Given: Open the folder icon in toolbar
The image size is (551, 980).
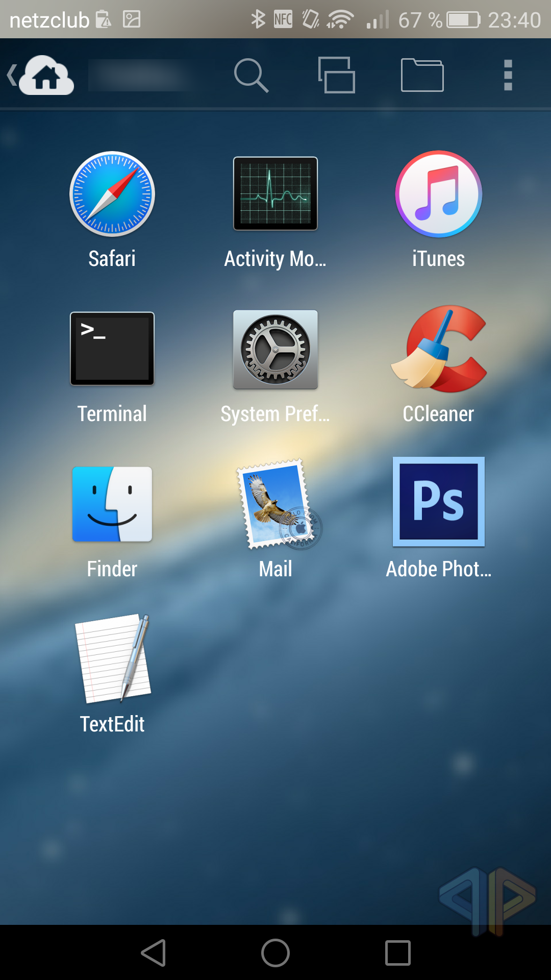Looking at the screenshot, I should [x=422, y=76].
